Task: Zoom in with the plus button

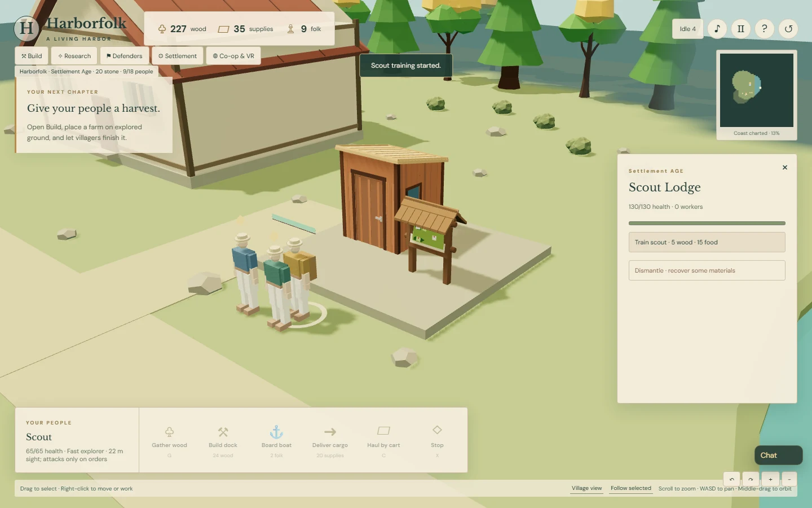Action: [x=770, y=479]
